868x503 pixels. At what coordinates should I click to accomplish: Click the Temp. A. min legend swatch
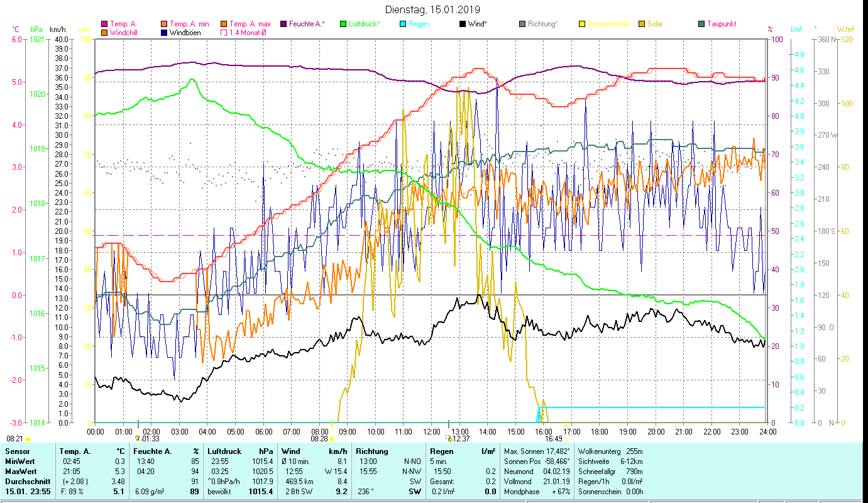click(165, 24)
